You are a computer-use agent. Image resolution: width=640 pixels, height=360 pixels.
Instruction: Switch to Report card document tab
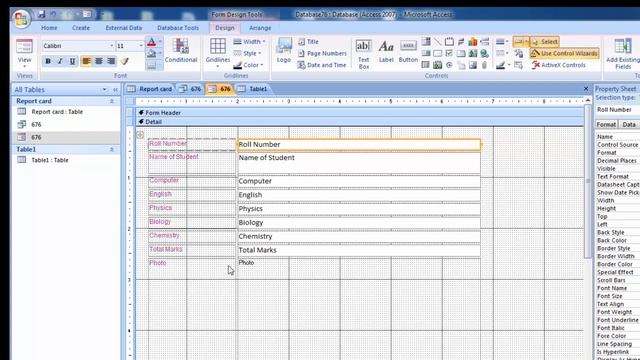point(150,89)
